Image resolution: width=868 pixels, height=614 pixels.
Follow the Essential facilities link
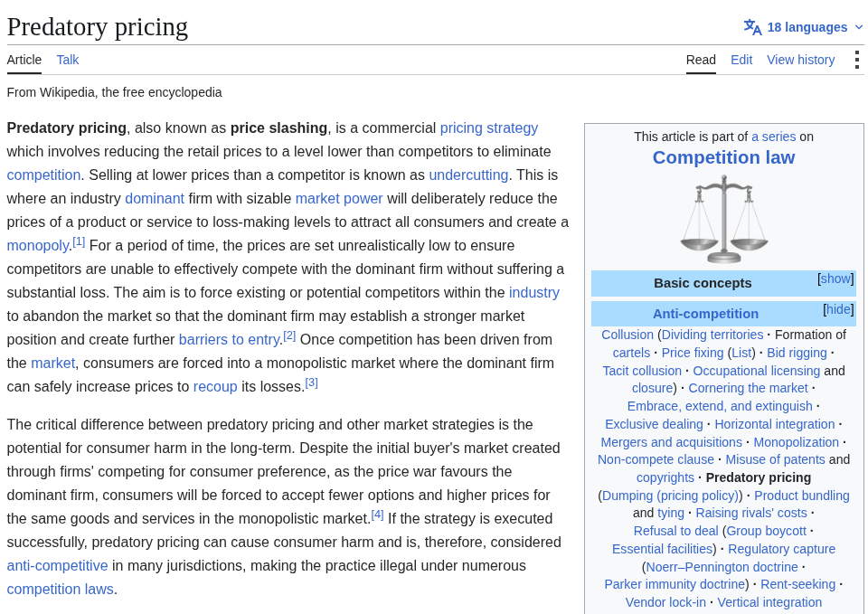tap(662, 549)
